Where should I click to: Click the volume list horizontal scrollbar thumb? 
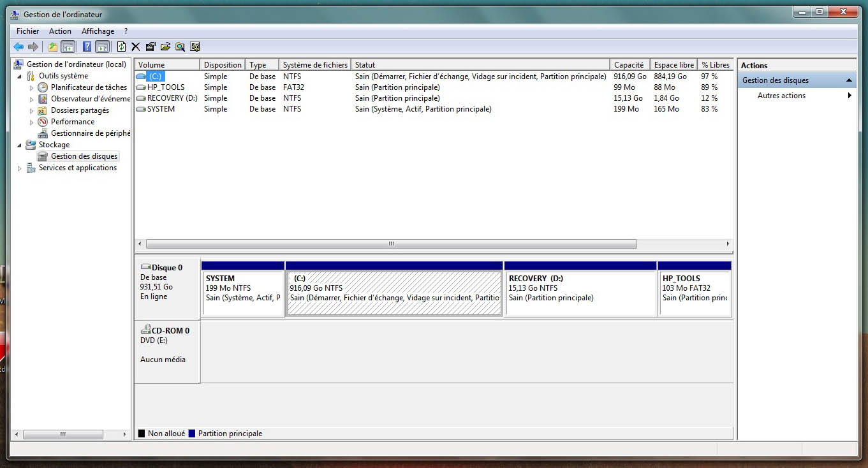[391, 244]
